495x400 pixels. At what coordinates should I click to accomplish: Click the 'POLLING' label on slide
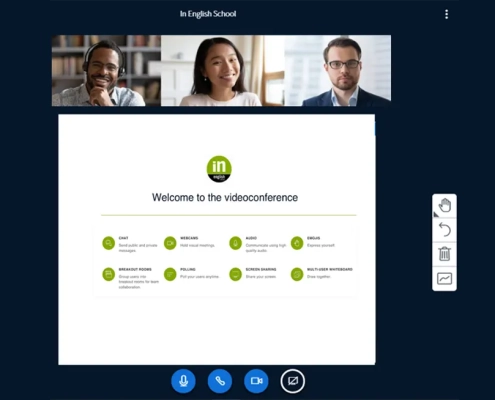pyautogui.click(x=188, y=269)
